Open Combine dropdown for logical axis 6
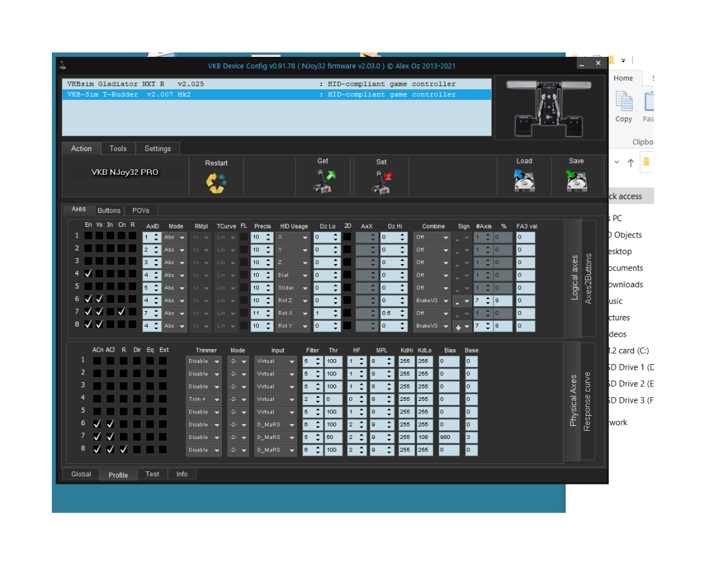The height and width of the screenshot is (562, 728). [432, 301]
